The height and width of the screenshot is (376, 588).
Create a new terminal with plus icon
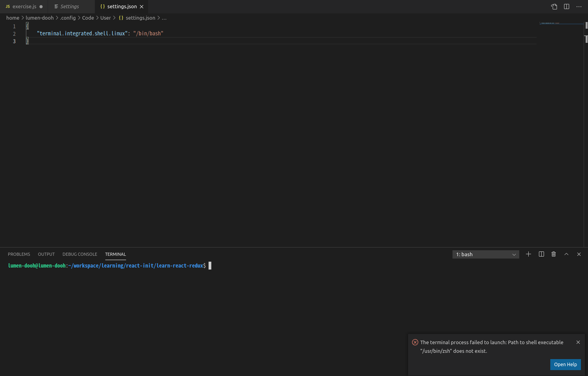[x=528, y=254]
